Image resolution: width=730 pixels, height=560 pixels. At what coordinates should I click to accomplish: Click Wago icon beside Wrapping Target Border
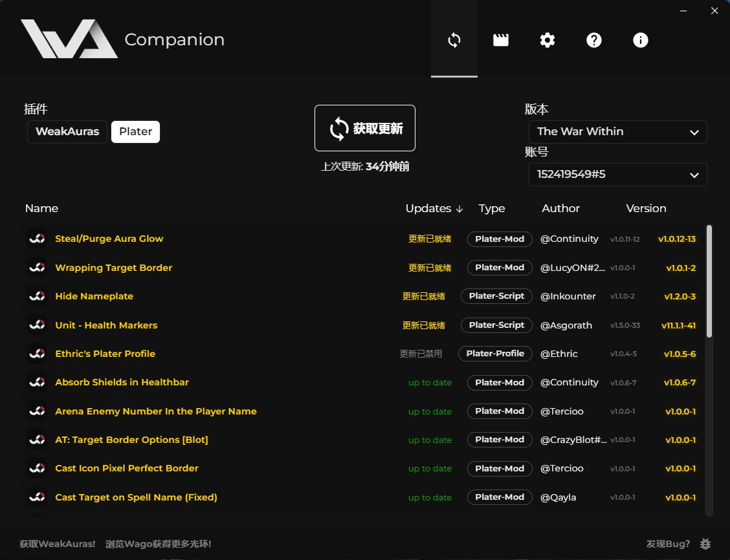point(37,268)
